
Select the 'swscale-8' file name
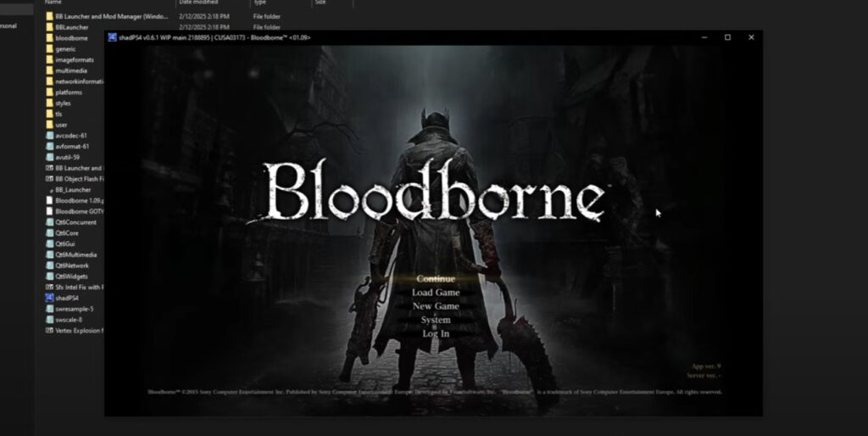pyautogui.click(x=69, y=320)
